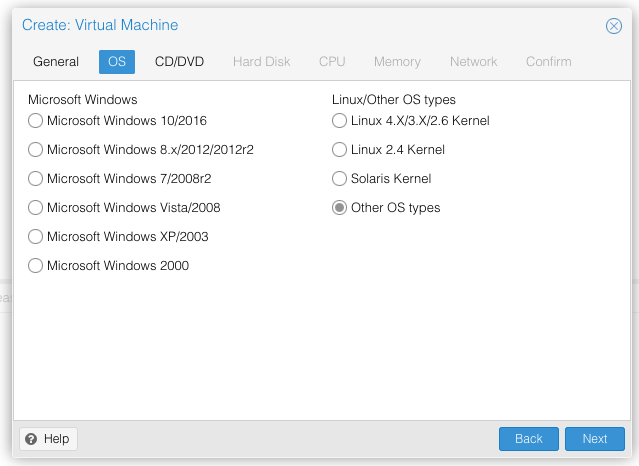Switch to the General tab
Viewport: 639px width, 466px height.
click(56, 62)
